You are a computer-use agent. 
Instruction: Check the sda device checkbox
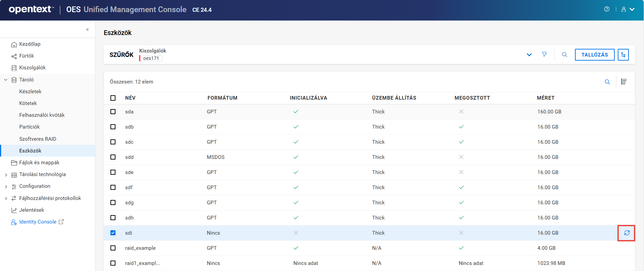(x=113, y=112)
